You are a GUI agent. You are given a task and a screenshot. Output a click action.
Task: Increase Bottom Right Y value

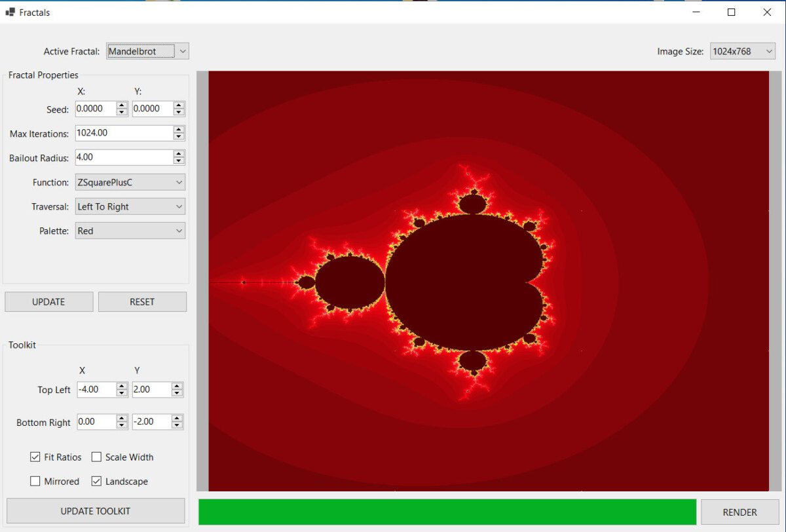coord(177,418)
